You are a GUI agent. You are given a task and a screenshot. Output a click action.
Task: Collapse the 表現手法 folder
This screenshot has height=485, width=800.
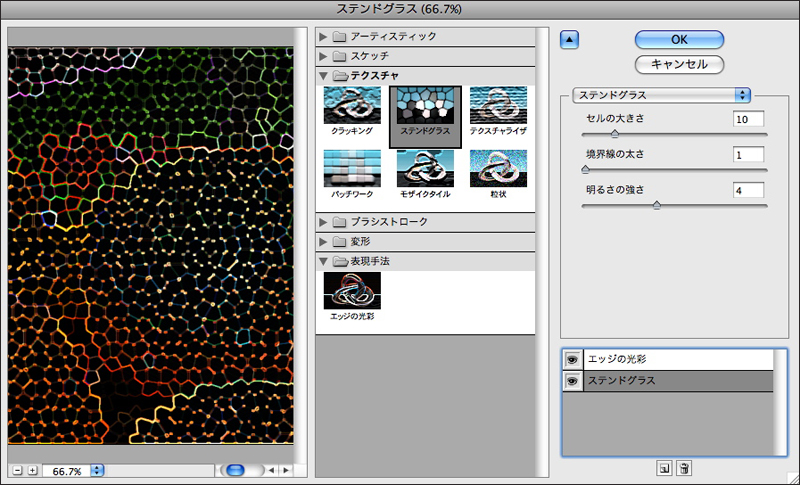pos(322,261)
